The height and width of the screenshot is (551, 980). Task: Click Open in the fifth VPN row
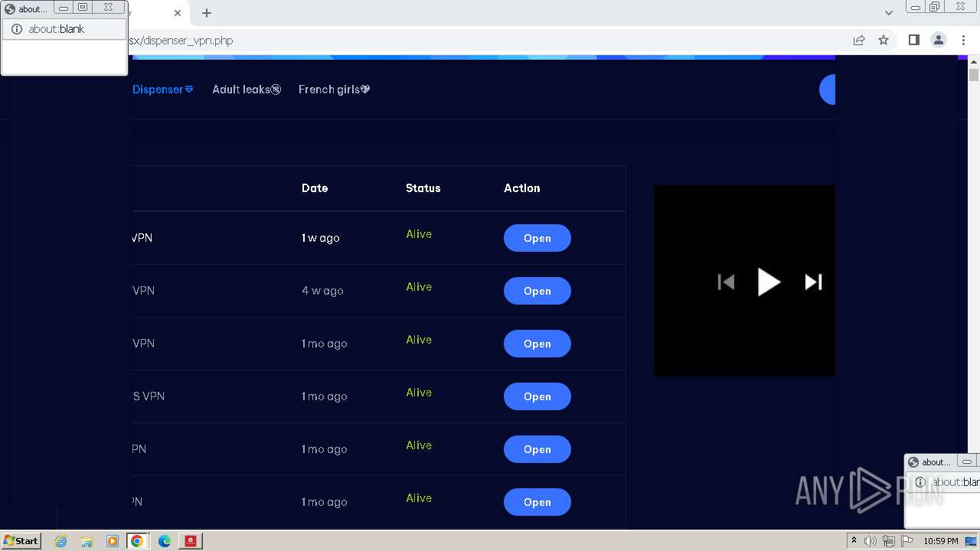click(537, 449)
